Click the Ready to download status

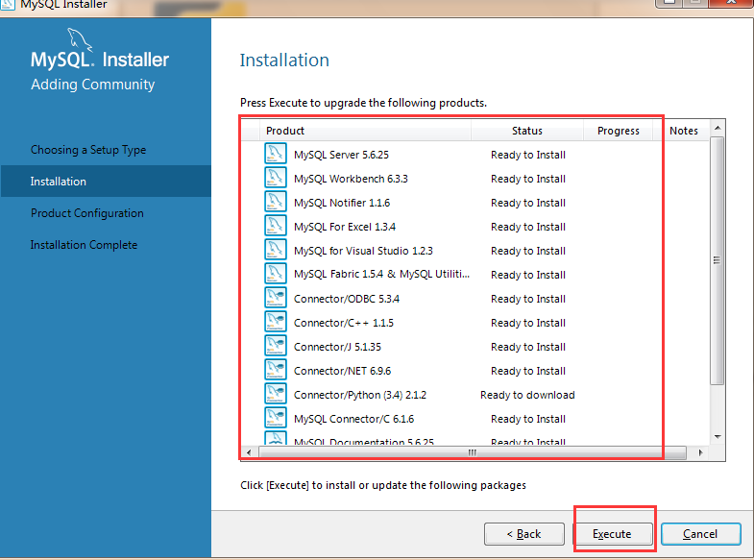tap(527, 395)
